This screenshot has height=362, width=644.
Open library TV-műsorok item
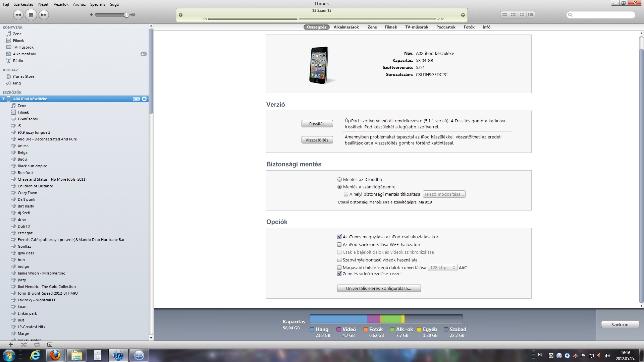tap(23, 47)
